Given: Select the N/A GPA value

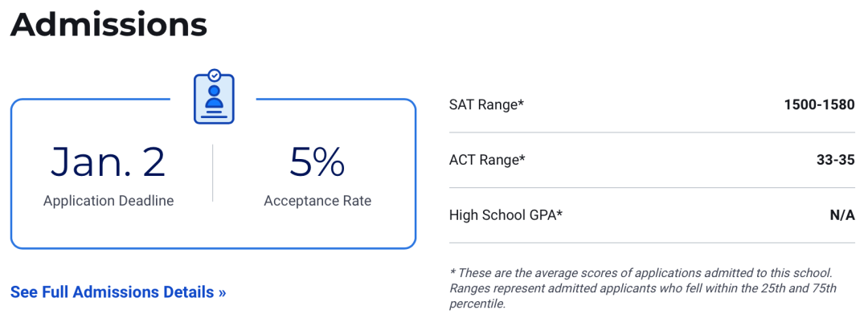Looking at the screenshot, I should click(842, 215).
